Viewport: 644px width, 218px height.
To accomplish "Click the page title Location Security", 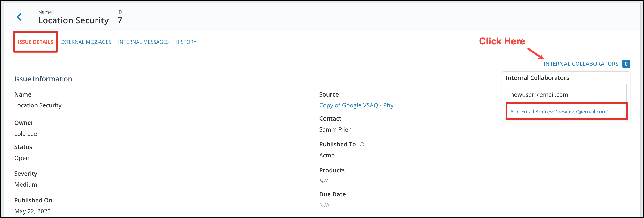I will [x=74, y=20].
